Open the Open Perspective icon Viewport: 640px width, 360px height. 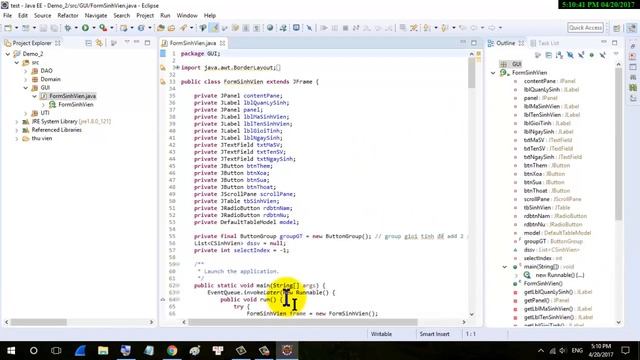[x=617, y=28]
